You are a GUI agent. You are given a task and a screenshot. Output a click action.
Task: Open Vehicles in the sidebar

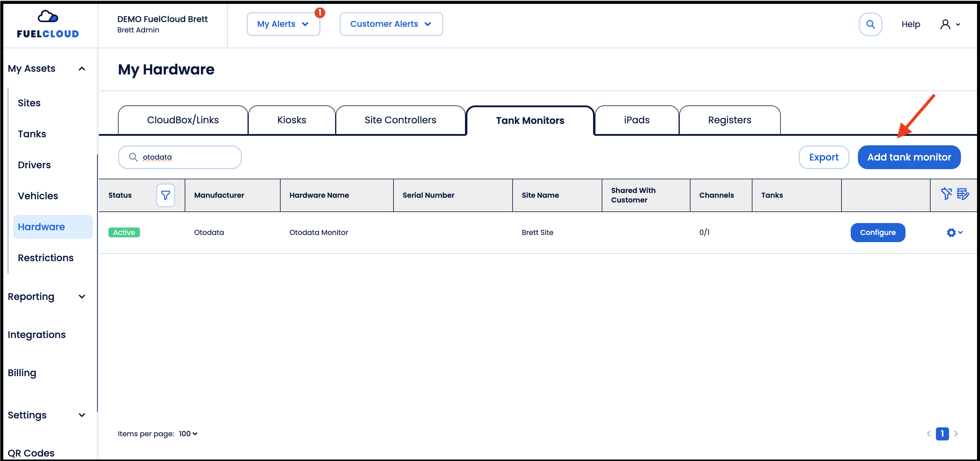pos(38,196)
